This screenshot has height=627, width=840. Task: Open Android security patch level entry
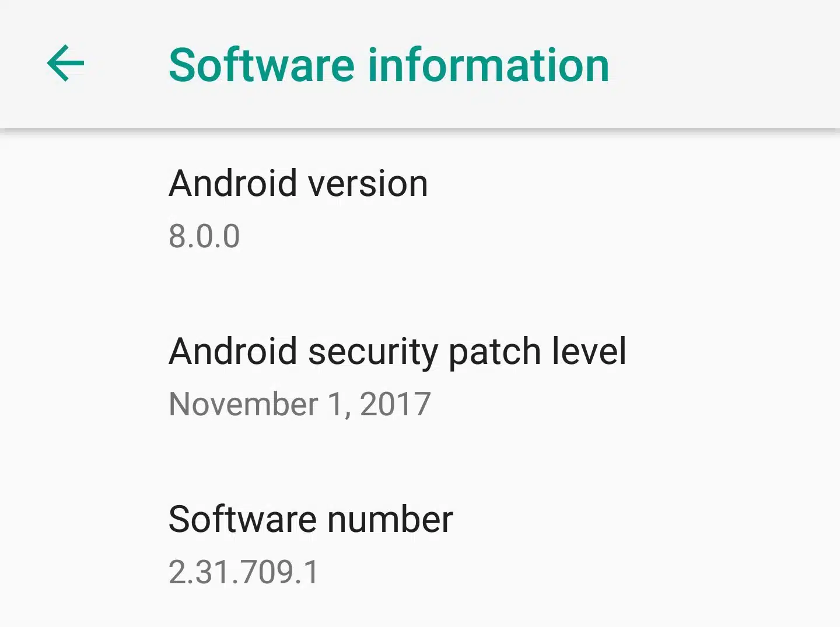(420, 377)
